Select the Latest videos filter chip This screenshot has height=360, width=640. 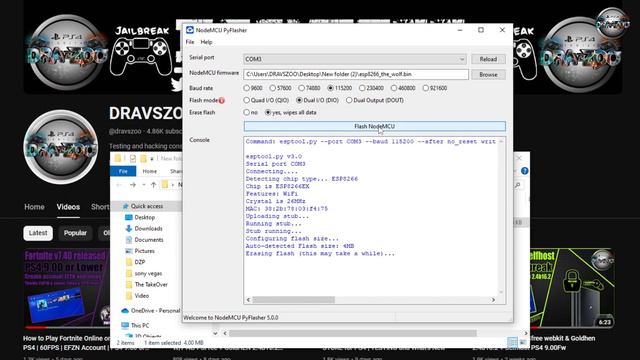coord(38,233)
